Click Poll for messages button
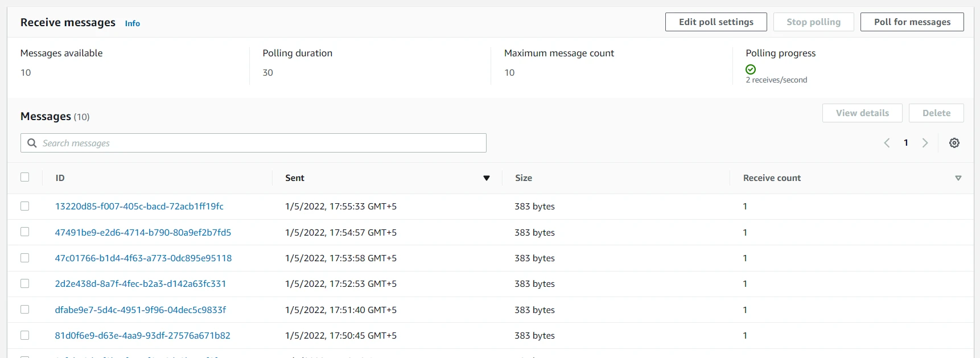 (912, 22)
